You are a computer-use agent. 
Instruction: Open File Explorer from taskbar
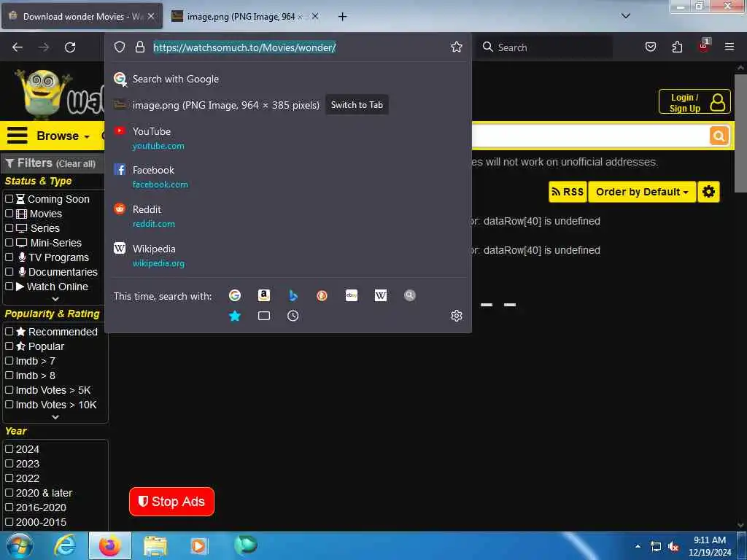pyautogui.click(x=155, y=546)
